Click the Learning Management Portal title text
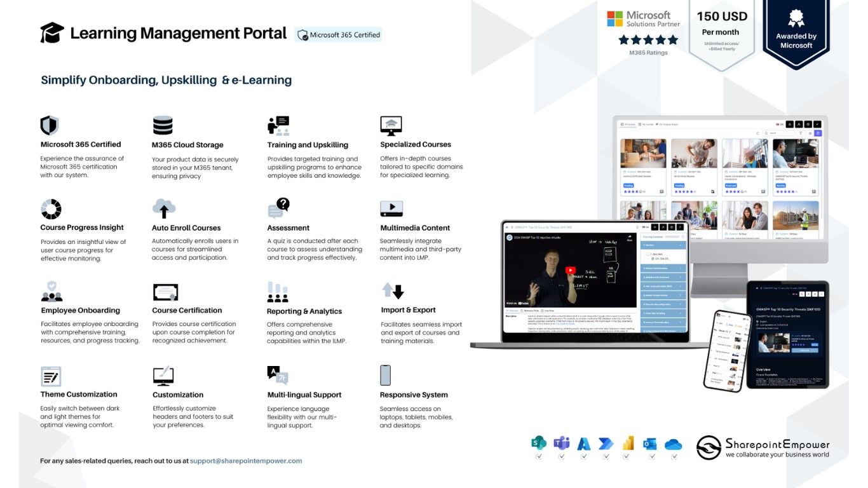This screenshot has height=488, width=868. click(x=179, y=33)
